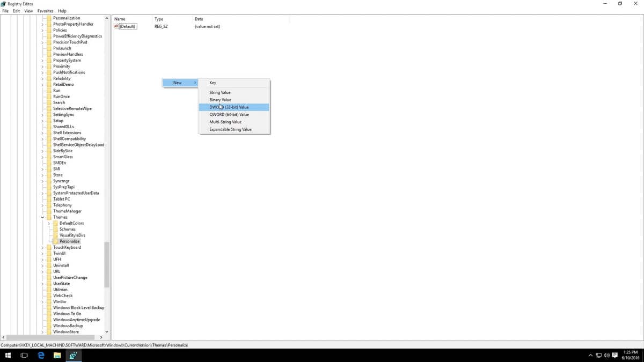The height and width of the screenshot is (362, 644).
Task: Click the RunOnce folder icon
Action: [x=49, y=97]
